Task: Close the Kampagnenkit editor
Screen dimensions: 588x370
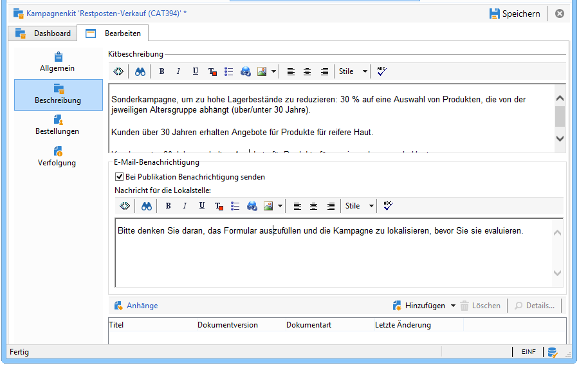Action: [x=560, y=14]
